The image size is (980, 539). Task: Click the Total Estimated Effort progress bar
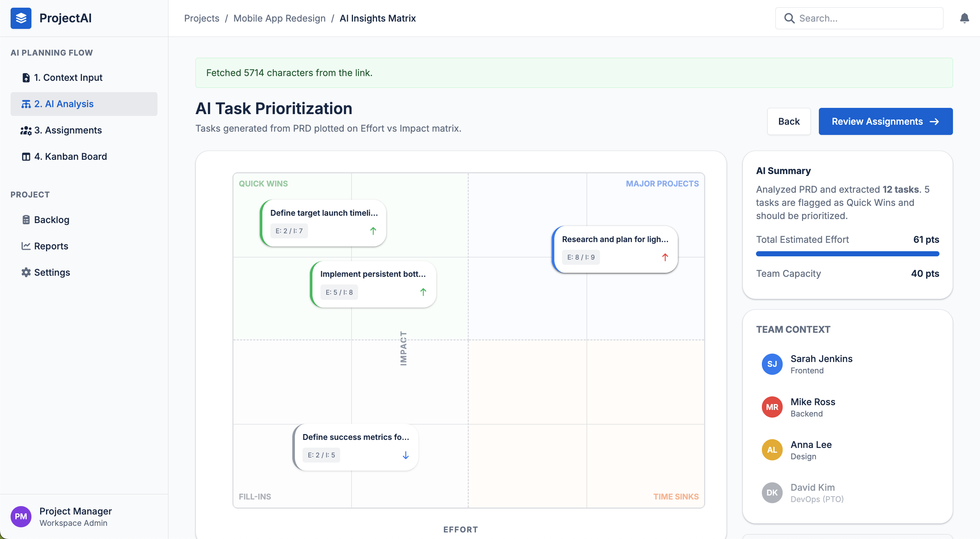(x=847, y=253)
